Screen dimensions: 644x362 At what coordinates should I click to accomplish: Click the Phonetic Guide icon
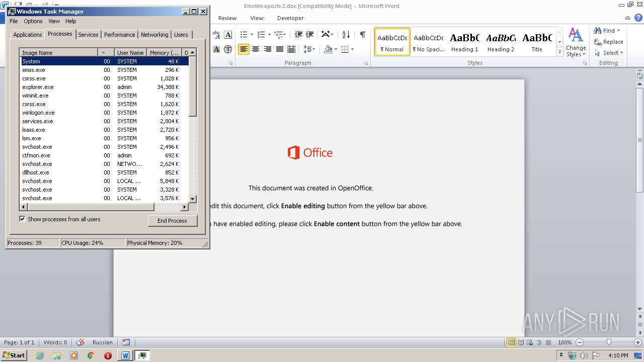(x=216, y=34)
